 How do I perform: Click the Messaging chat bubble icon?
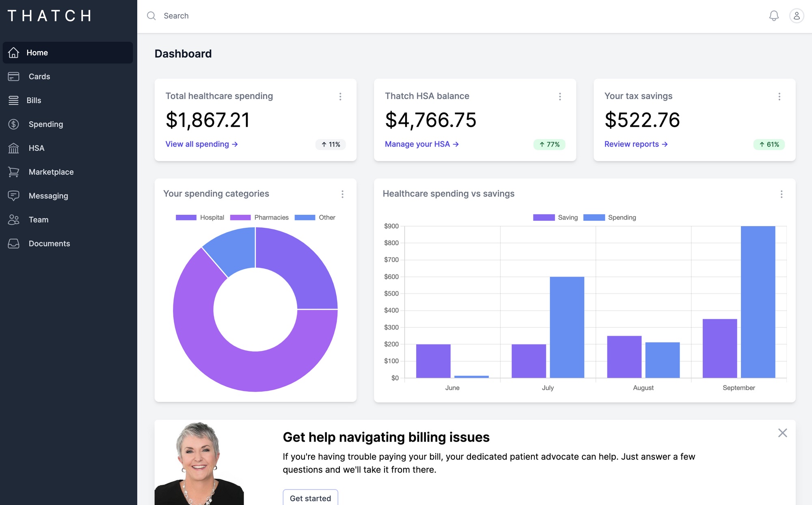coord(13,196)
